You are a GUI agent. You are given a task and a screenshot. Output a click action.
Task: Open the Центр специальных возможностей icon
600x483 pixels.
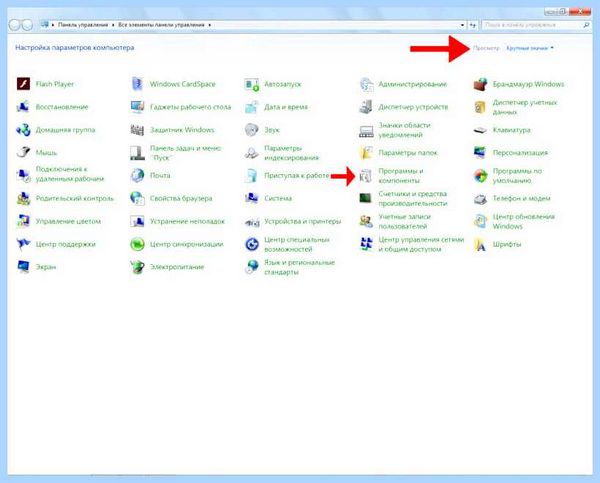[252, 244]
